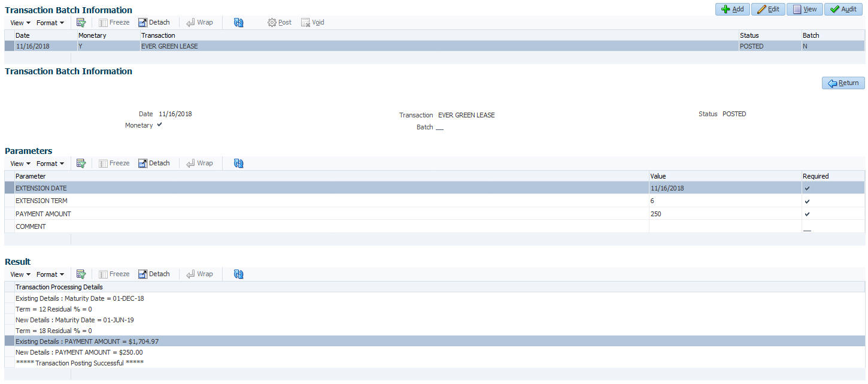Select the PAYMENT AMOUNT parameter row
The height and width of the screenshot is (384, 868).
point(435,214)
